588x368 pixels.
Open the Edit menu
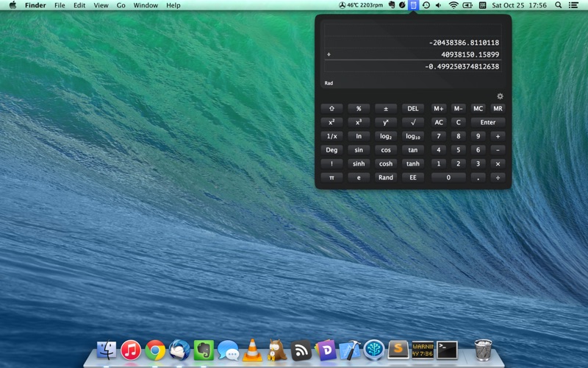[79, 5]
